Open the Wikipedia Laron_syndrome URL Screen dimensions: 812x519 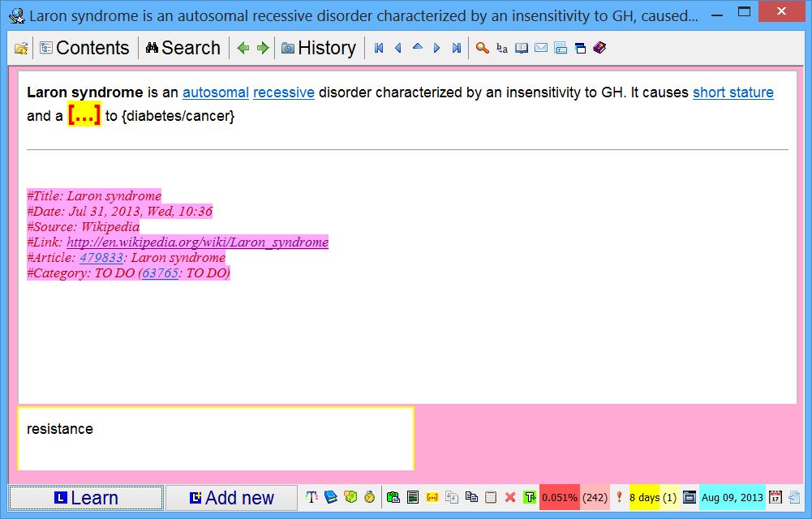tap(197, 242)
